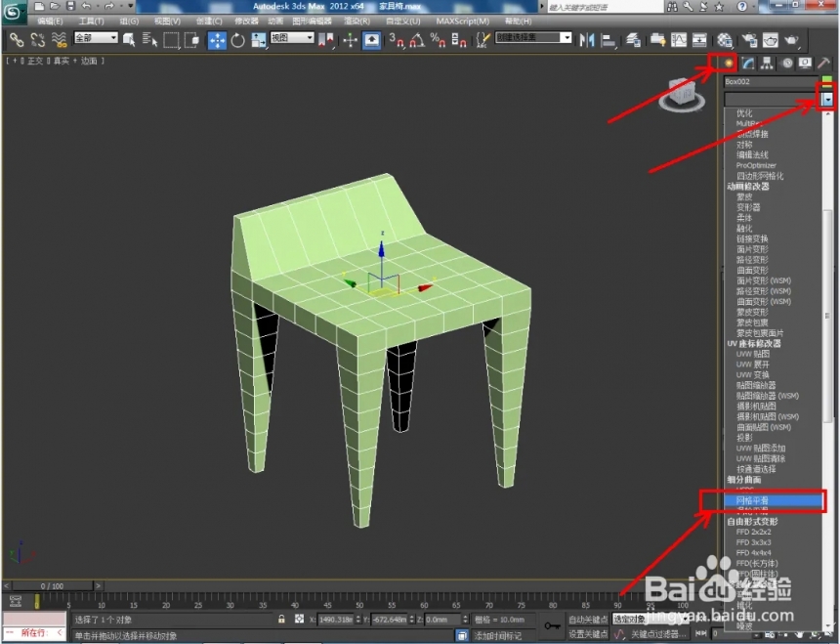
Task: Open the Layer Manager icon
Action: pyautogui.click(x=633, y=40)
